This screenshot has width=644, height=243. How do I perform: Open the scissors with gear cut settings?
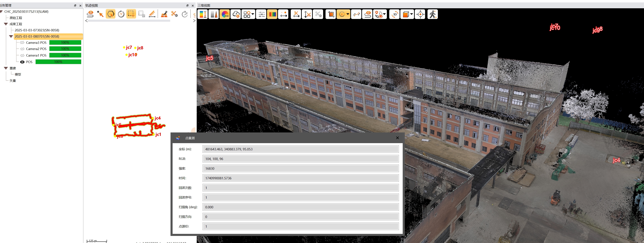tap(174, 14)
